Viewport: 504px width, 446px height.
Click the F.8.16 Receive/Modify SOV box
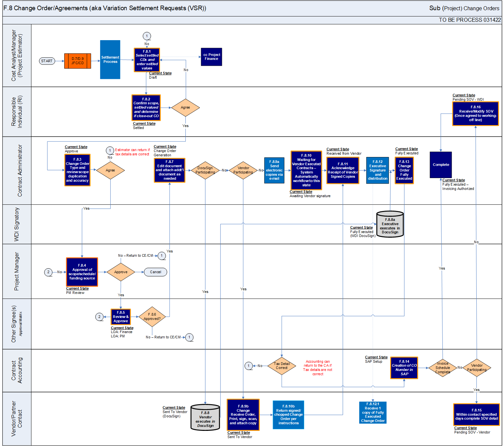tap(475, 114)
